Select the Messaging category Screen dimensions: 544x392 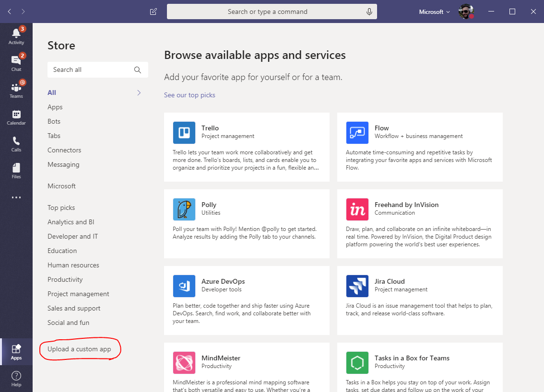point(63,165)
